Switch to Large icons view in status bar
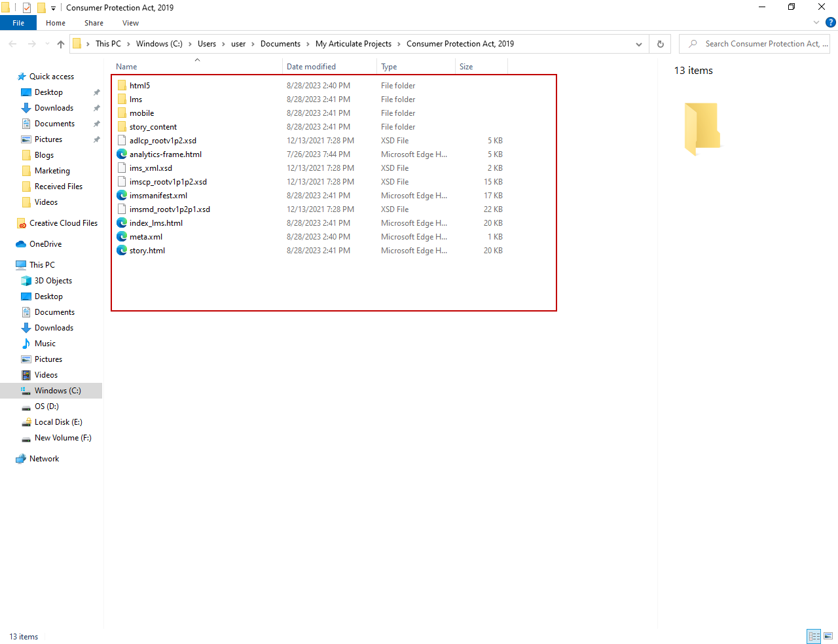 point(828,636)
